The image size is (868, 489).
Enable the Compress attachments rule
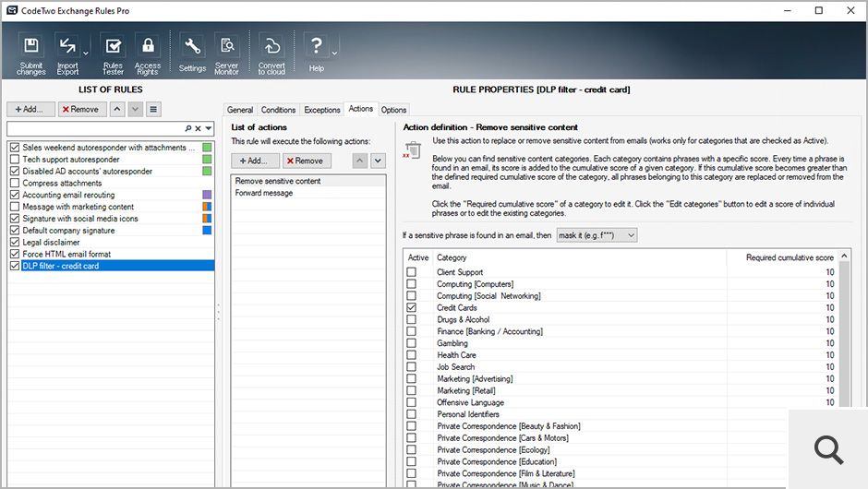[x=15, y=183]
